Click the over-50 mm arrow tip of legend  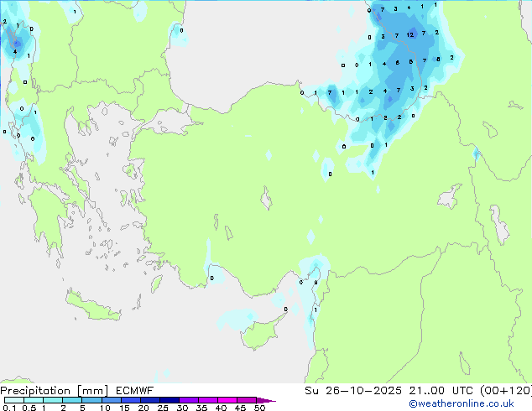266,400
